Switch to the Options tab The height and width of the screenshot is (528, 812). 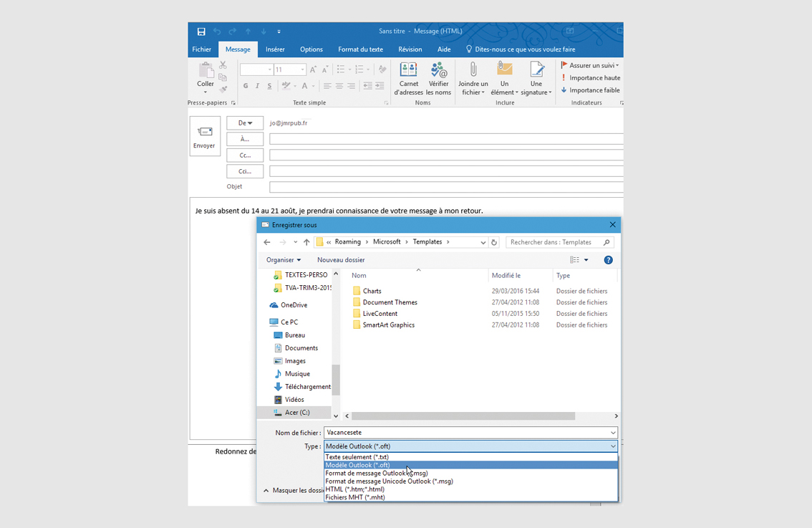pos(311,49)
